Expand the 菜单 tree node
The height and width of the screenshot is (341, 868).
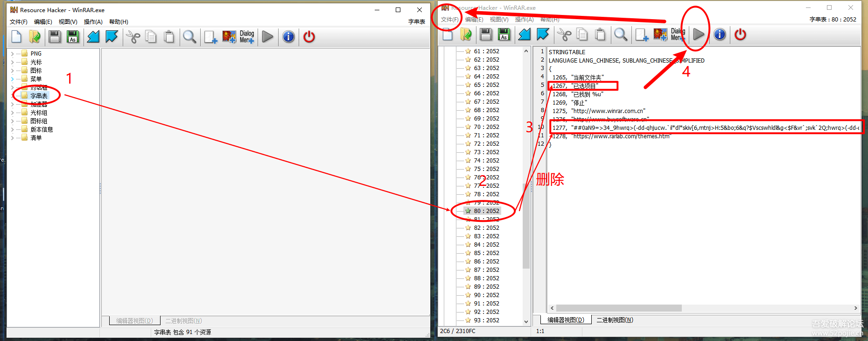coord(12,79)
